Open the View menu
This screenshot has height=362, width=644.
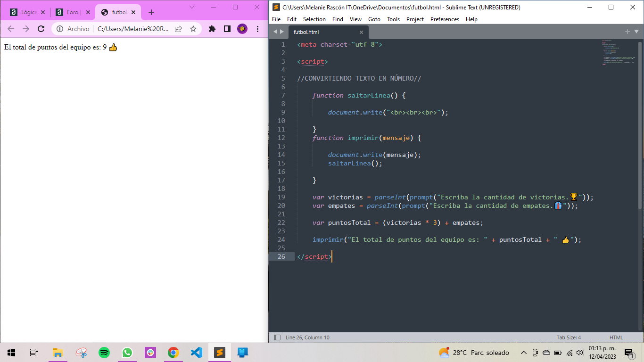tap(356, 19)
